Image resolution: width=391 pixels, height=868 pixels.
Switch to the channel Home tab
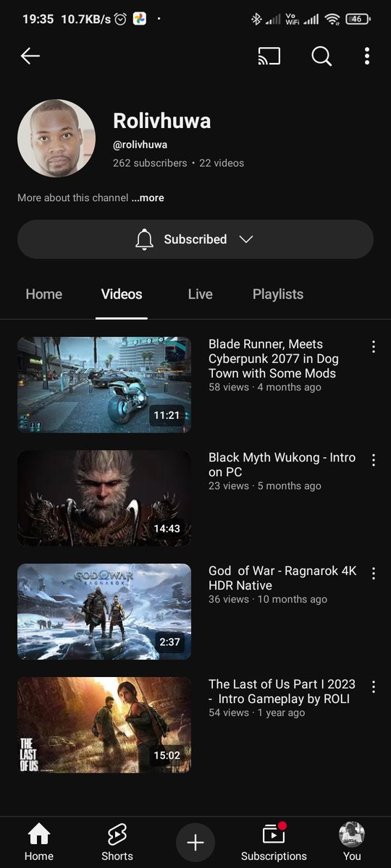(43, 294)
